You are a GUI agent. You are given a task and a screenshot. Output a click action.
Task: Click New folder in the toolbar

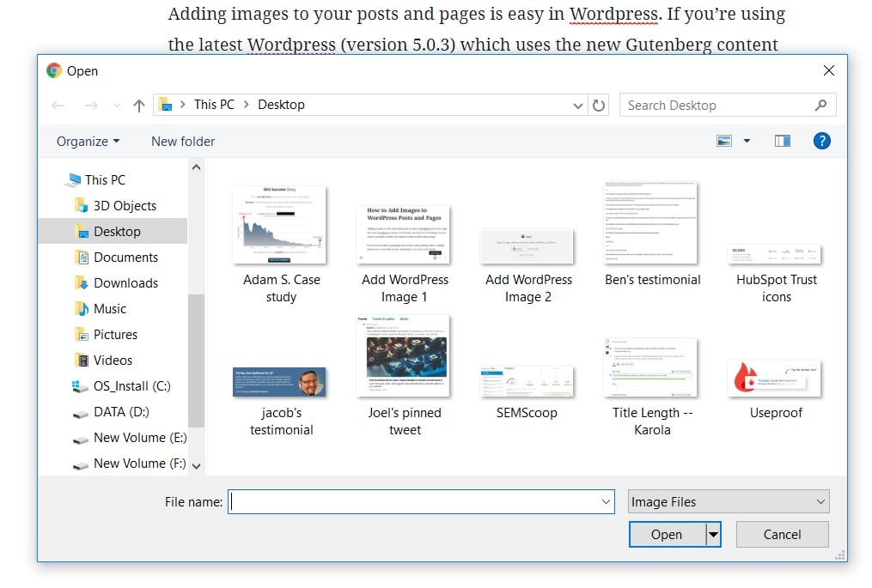pos(183,142)
